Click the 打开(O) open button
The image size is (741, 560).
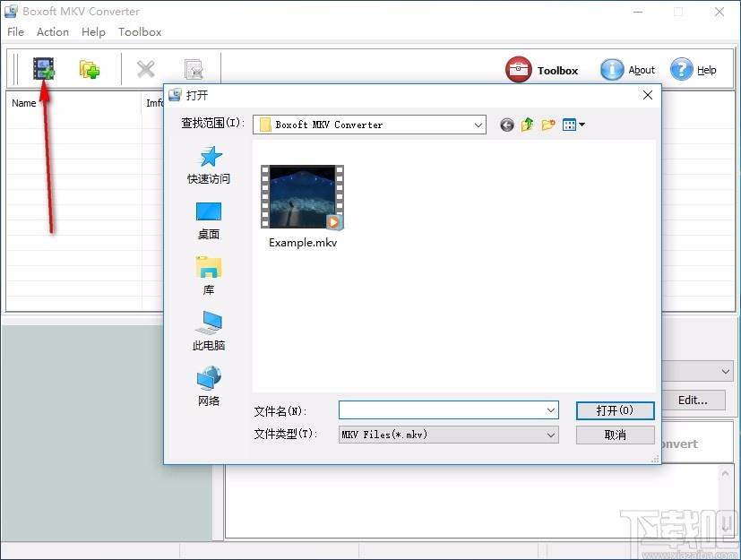coord(615,410)
